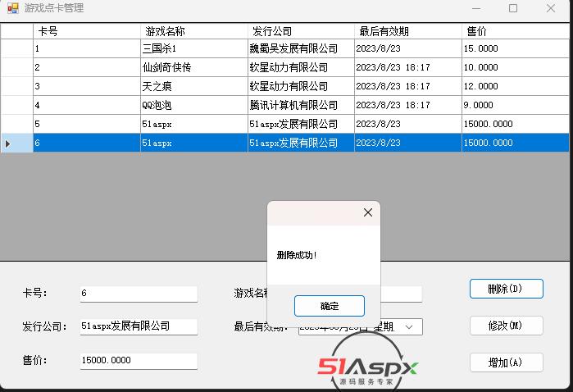The image size is (573, 392).
Task: Close the 删除成功 message box
Action: (x=368, y=212)
